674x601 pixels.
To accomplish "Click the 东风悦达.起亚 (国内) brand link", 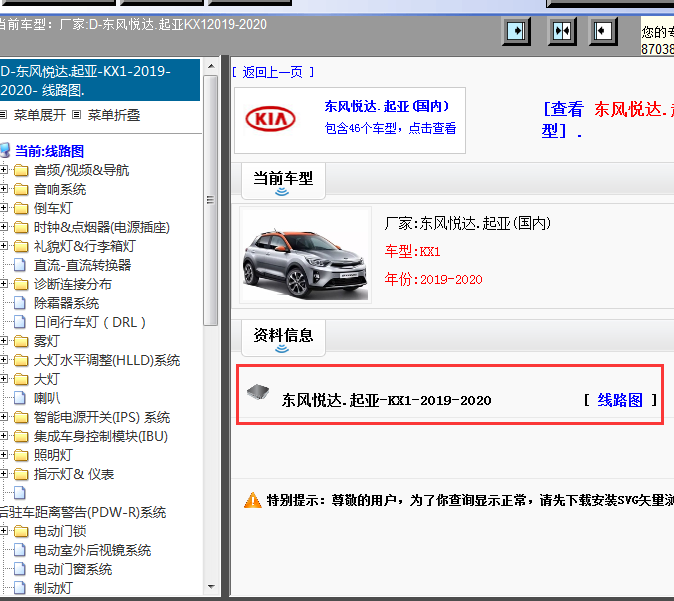I will pyautogui.click(x=387, y=106).
